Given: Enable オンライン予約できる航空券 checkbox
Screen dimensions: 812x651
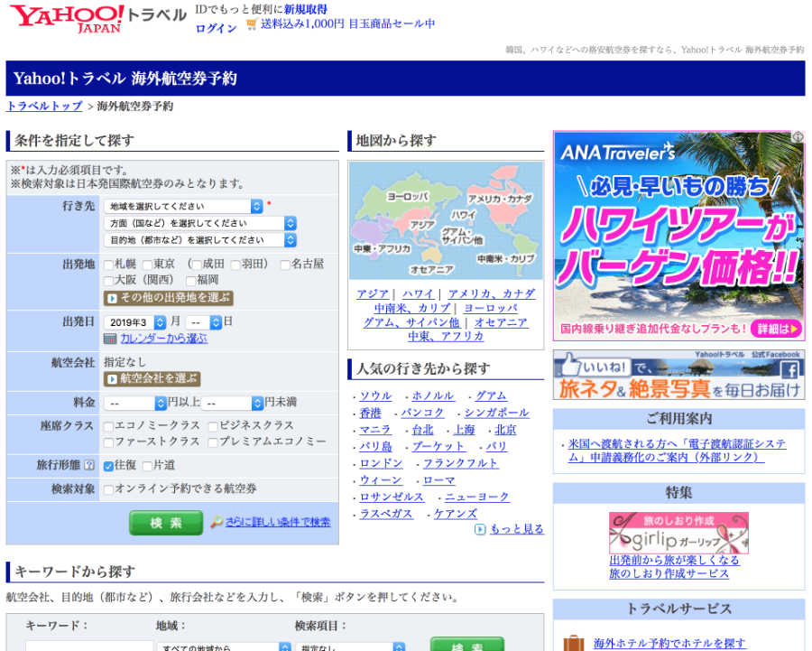Looking at the screenshot, I should [x=109, y=489].
